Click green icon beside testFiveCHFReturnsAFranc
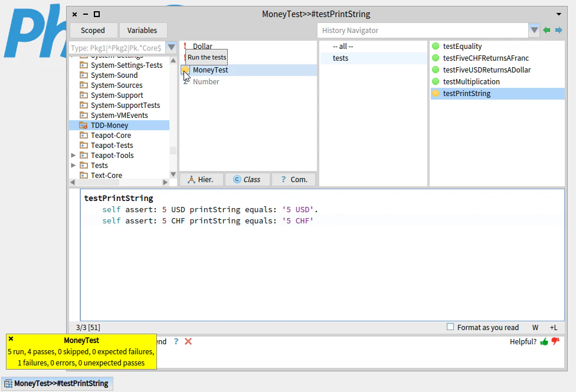This screenshot has height=392, width=576. coord(436,58)
